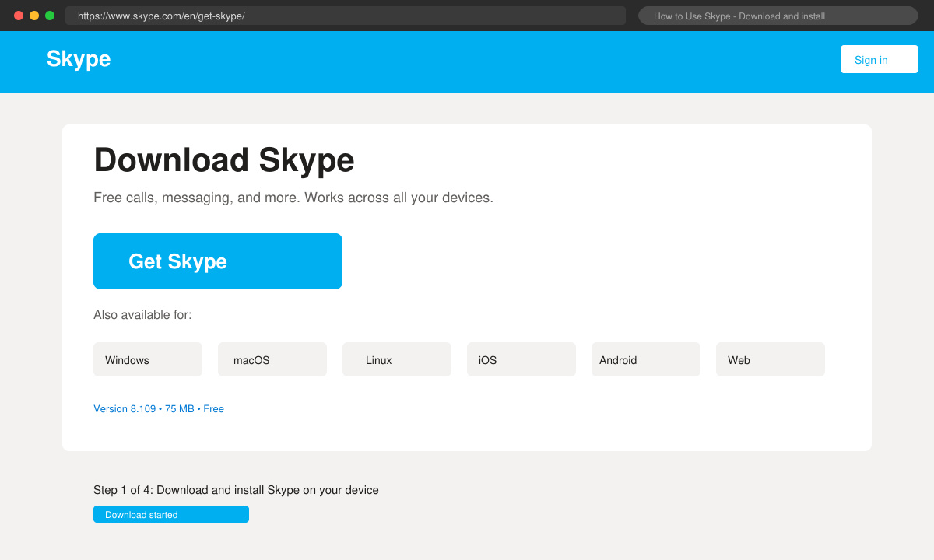Click the 'Step 1 of 4' instruction text

point(236,490)
